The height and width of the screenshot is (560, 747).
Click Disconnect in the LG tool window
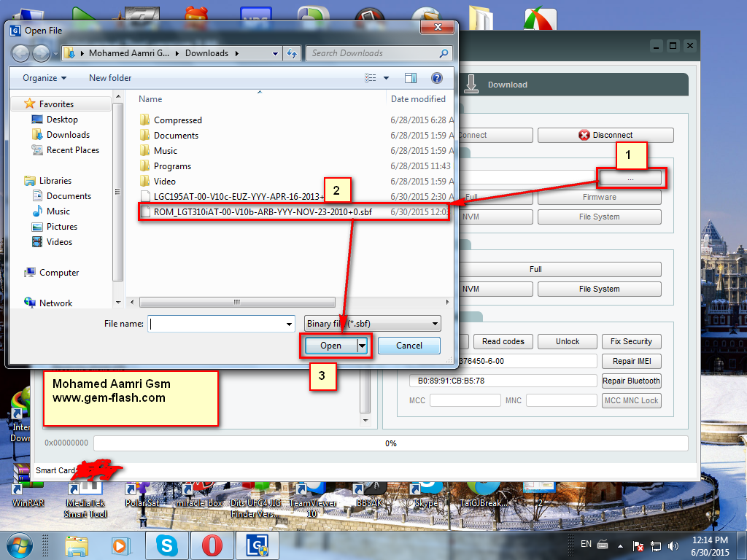tap(605, 135)
